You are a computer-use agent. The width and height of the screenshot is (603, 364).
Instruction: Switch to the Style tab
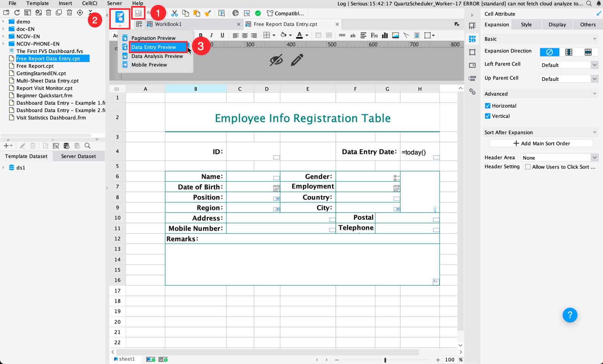[526, 24]
